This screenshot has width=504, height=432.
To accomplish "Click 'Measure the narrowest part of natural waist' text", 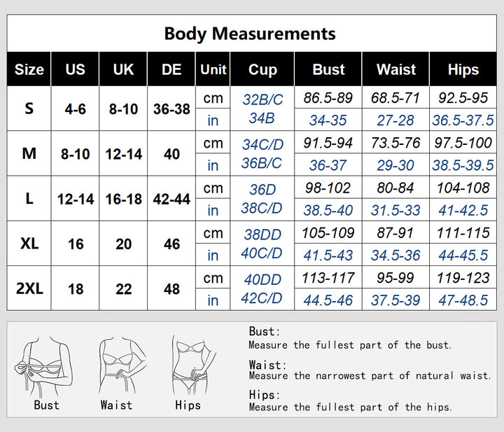I will pos(370,376).
